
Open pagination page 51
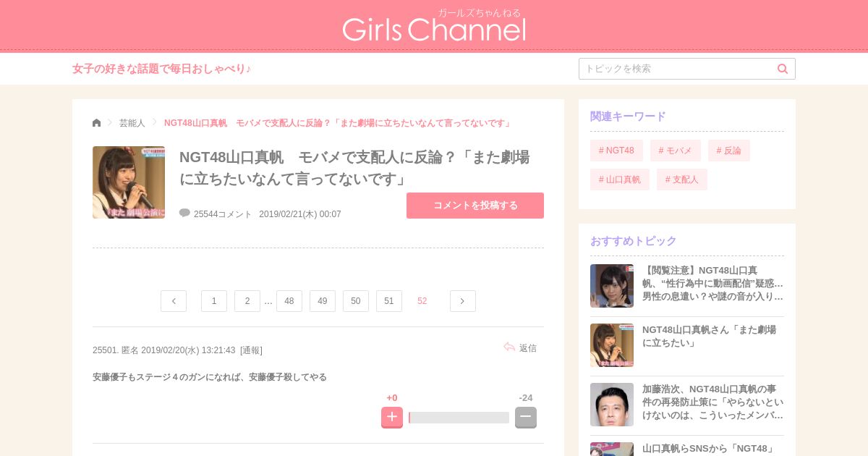click(x=389, y=301)
